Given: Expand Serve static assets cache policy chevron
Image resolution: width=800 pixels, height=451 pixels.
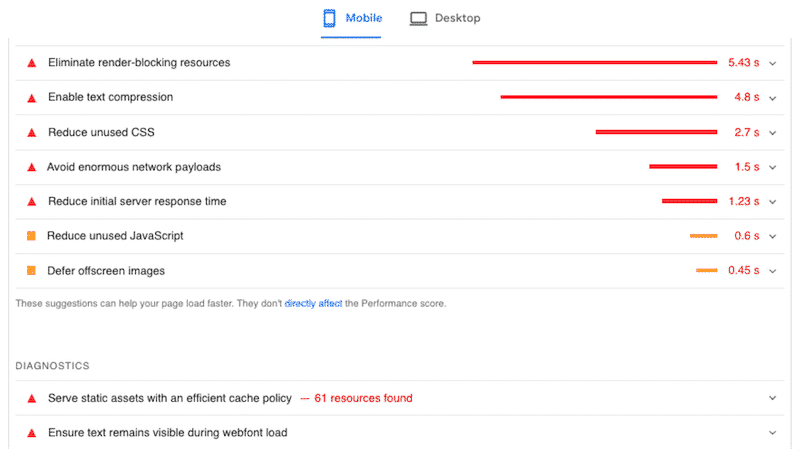Looking at the screenshot, I should (x=772, y=398).
